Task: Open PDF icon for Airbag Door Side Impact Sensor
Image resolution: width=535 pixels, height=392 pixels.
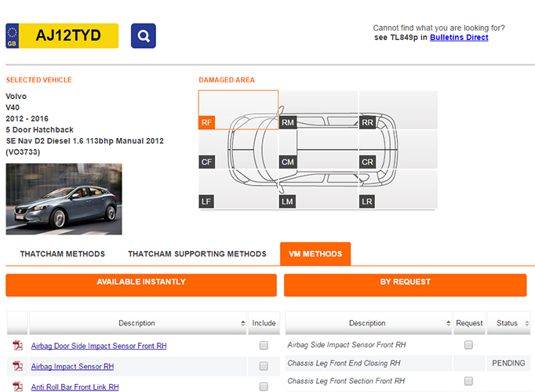Action: (18, 346)
